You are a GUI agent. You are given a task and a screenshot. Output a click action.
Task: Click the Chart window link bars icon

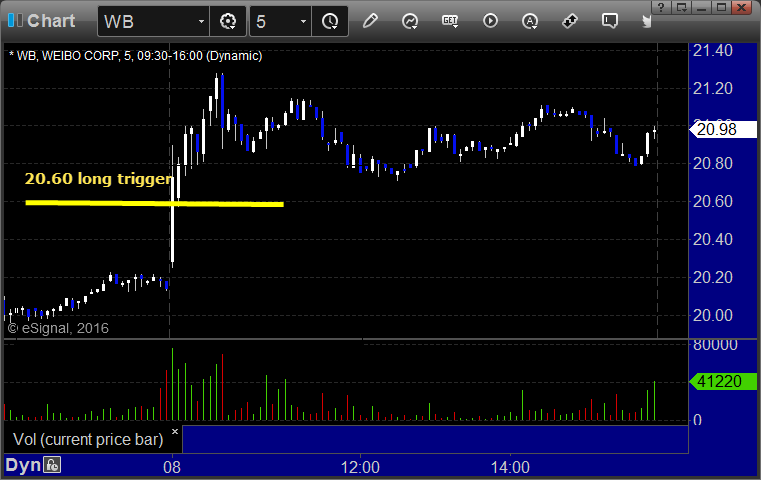[x=15, y=20]
